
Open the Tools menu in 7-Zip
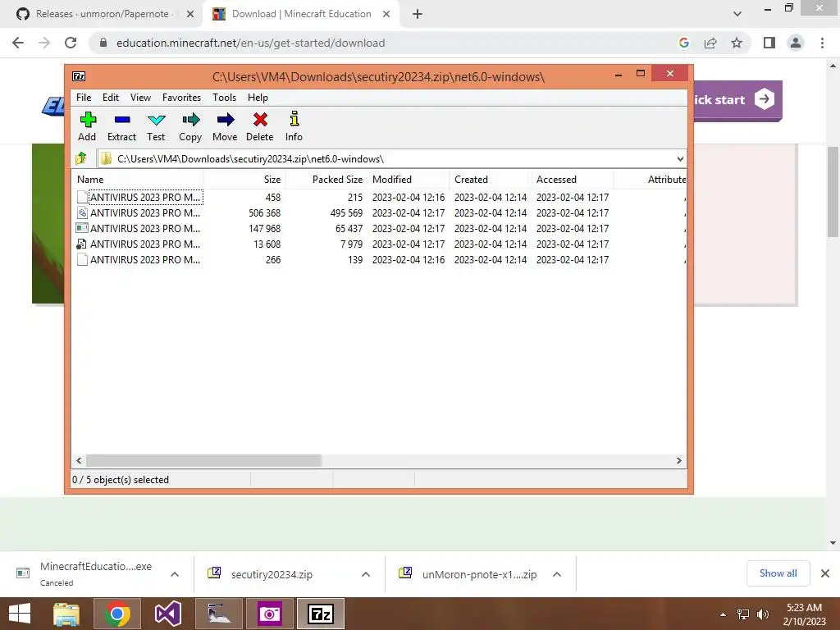[225, 98]
